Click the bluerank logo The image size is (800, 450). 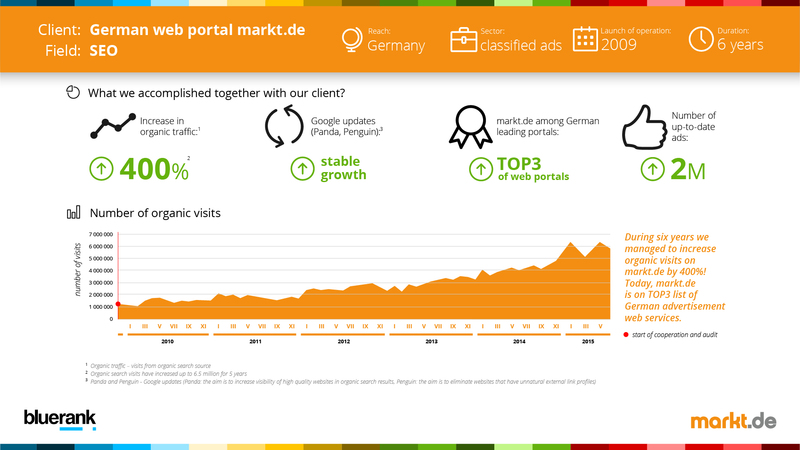(x=60, y=419)
